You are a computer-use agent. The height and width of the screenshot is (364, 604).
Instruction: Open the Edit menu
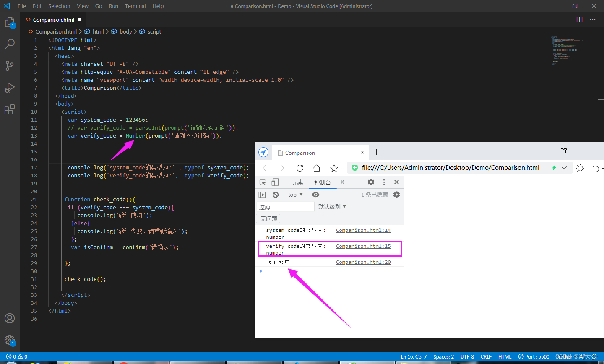coord(37,6)
